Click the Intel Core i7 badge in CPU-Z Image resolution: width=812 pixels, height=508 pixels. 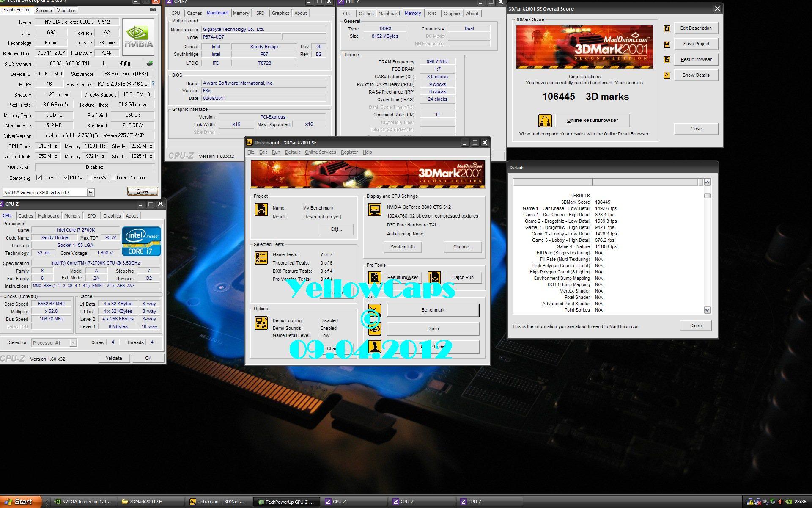point(141,241)
